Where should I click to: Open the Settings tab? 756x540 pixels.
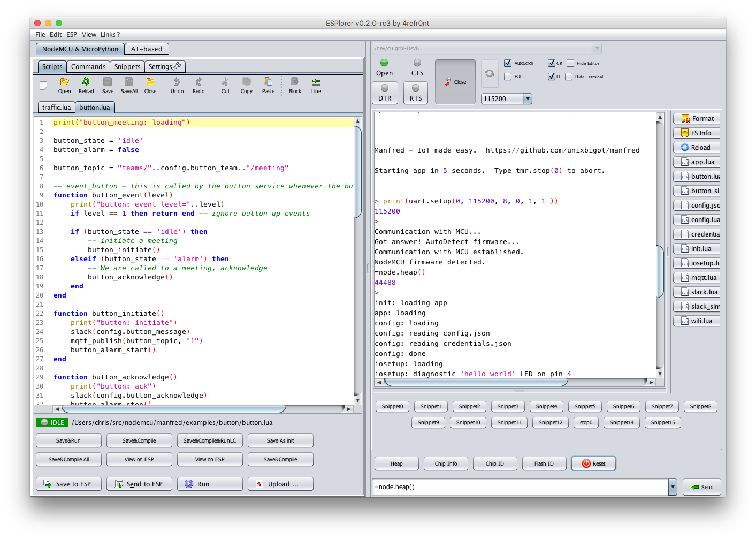(165, 66)
